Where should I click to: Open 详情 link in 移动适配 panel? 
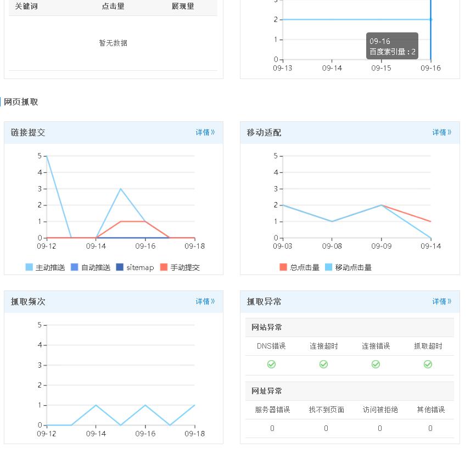coord(441,132)
